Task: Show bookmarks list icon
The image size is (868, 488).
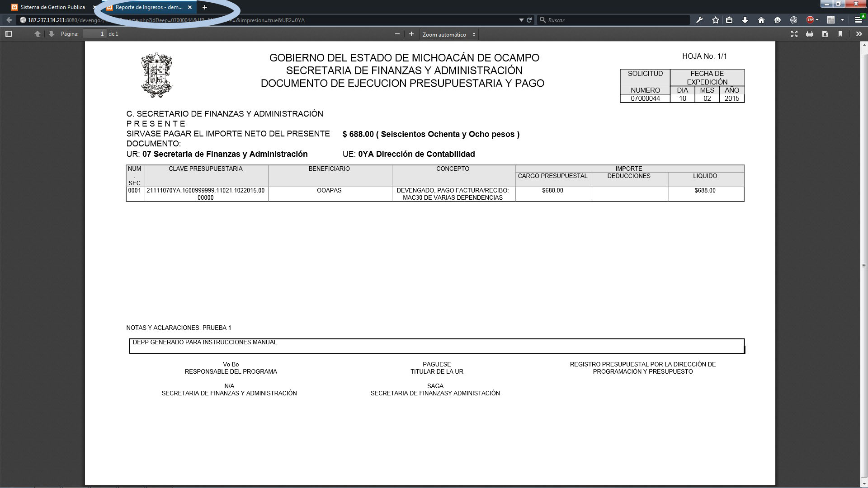Action: coord(729,20)
